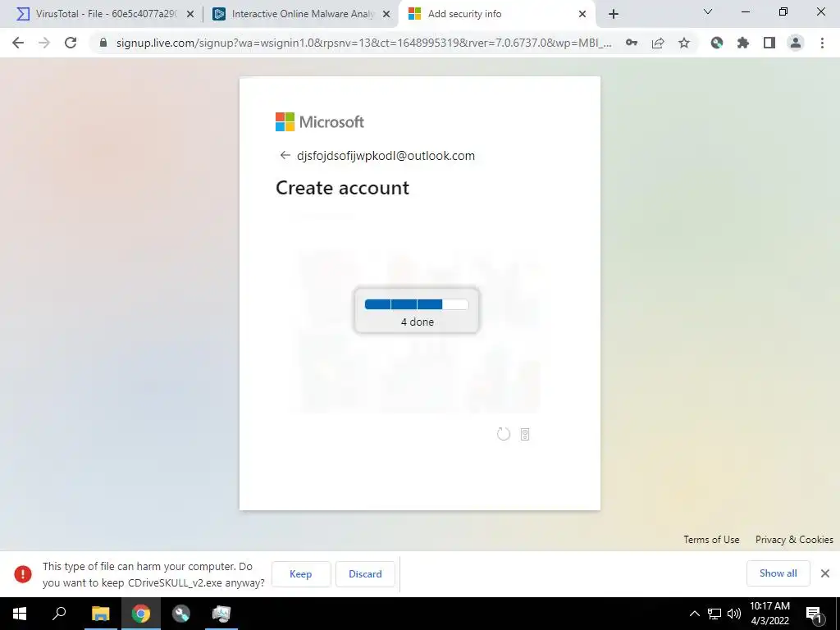Keep the CDriveSKULL_v2.exe download
Viewport: 840px width, 630px height.
[x=300, y=574]
